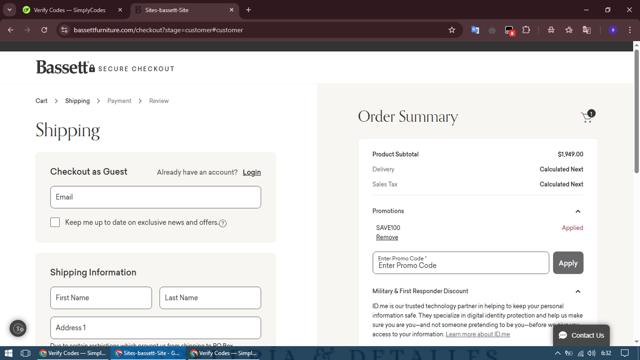Open the tab search dropdown arrow
Viewport: 640px width, 360px height.
point(9,10)
